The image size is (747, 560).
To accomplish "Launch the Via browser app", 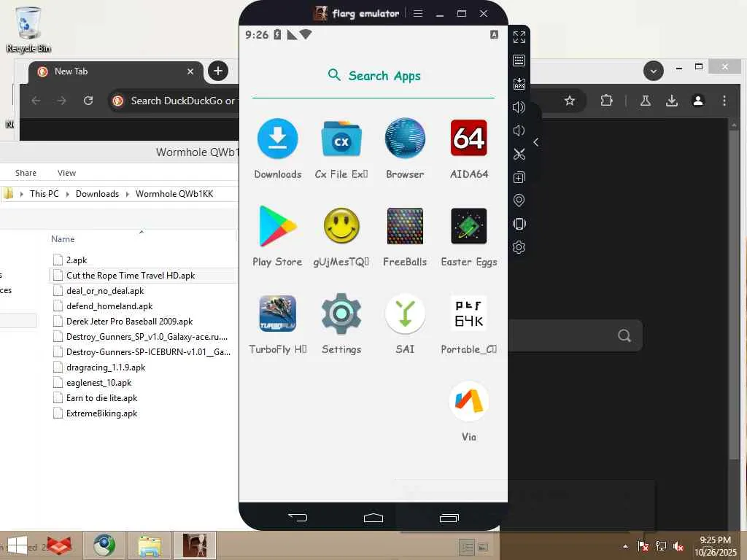I will [x=469, y=401].
